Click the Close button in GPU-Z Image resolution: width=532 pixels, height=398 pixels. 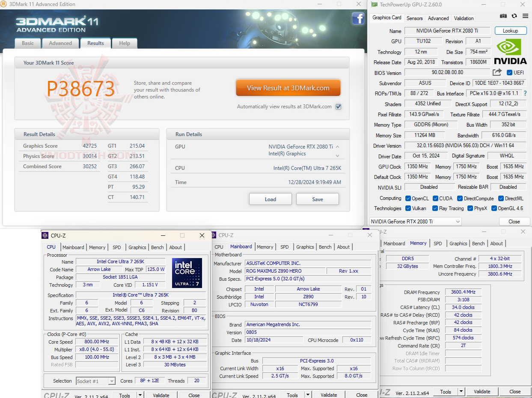tap(514, 222)
